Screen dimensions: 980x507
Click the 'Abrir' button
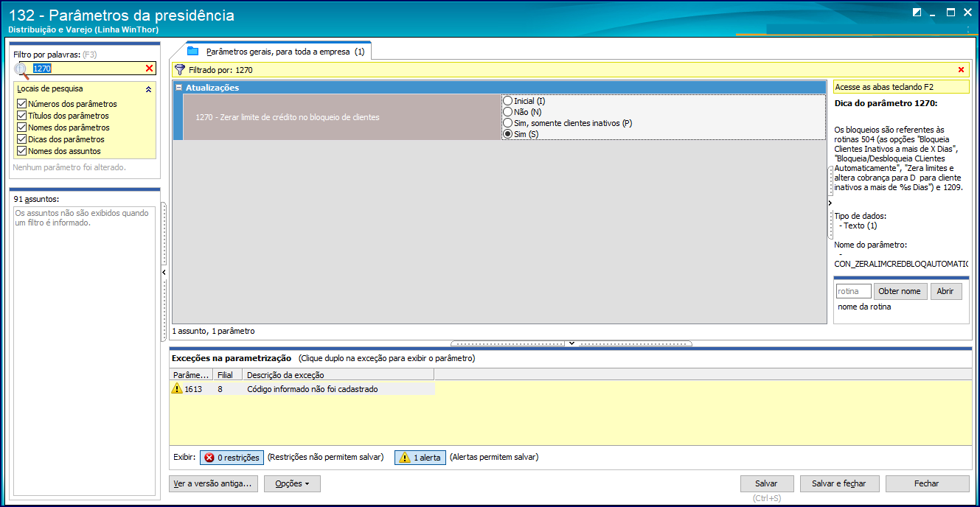[x=945, y=291]
